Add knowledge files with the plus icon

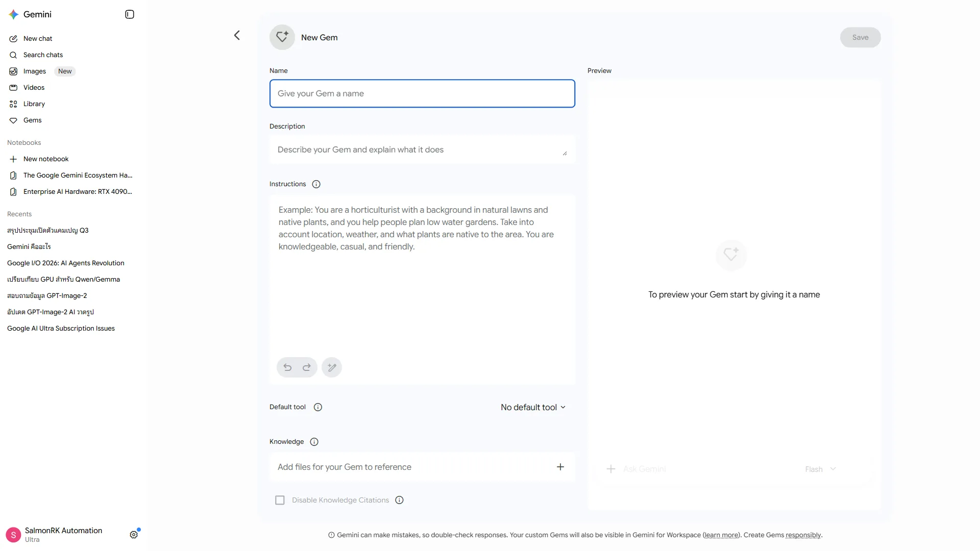pyautogui.click(x=560, y=467)
